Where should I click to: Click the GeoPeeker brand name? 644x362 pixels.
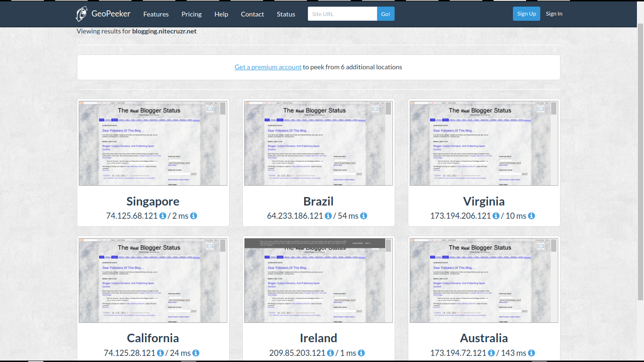[111, 14]
